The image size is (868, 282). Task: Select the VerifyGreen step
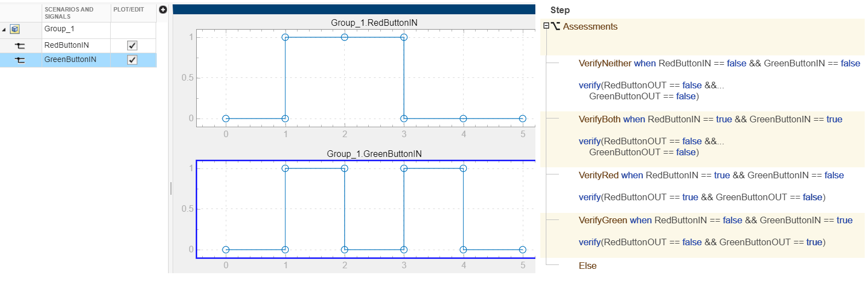click(x=603, y=220)
